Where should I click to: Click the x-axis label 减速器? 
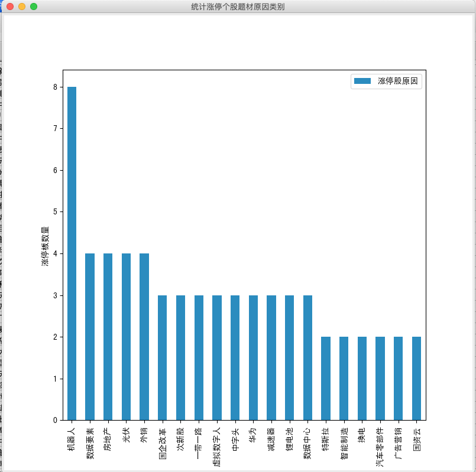tap(271, 440)
